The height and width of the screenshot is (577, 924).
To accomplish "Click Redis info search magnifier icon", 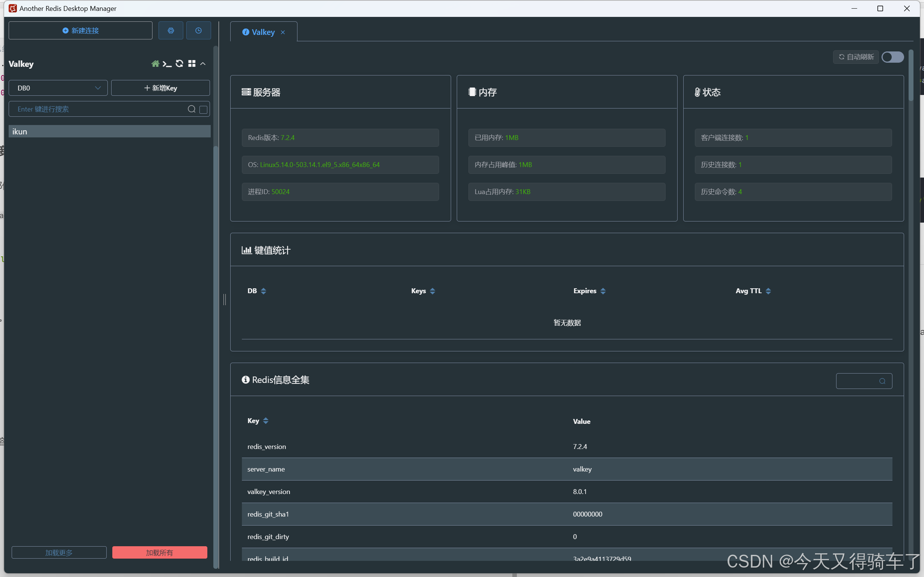I will coord(882,381).
